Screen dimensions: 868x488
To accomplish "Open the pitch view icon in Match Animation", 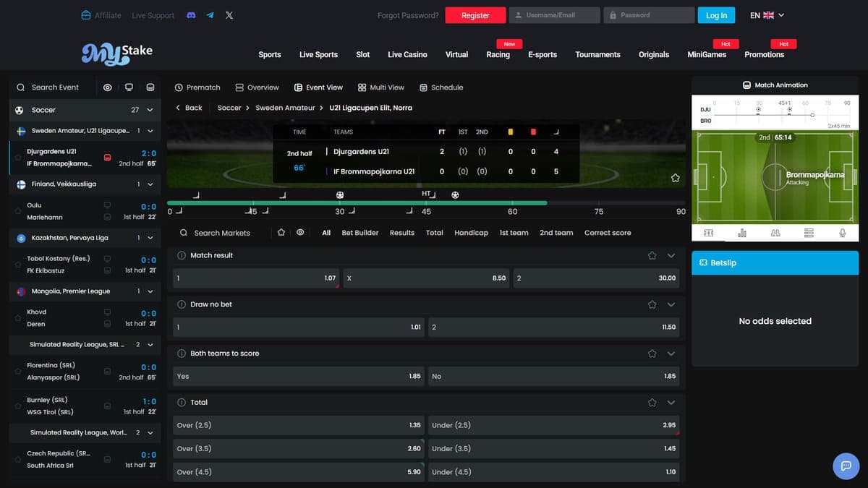I will [x=708, y=233].
